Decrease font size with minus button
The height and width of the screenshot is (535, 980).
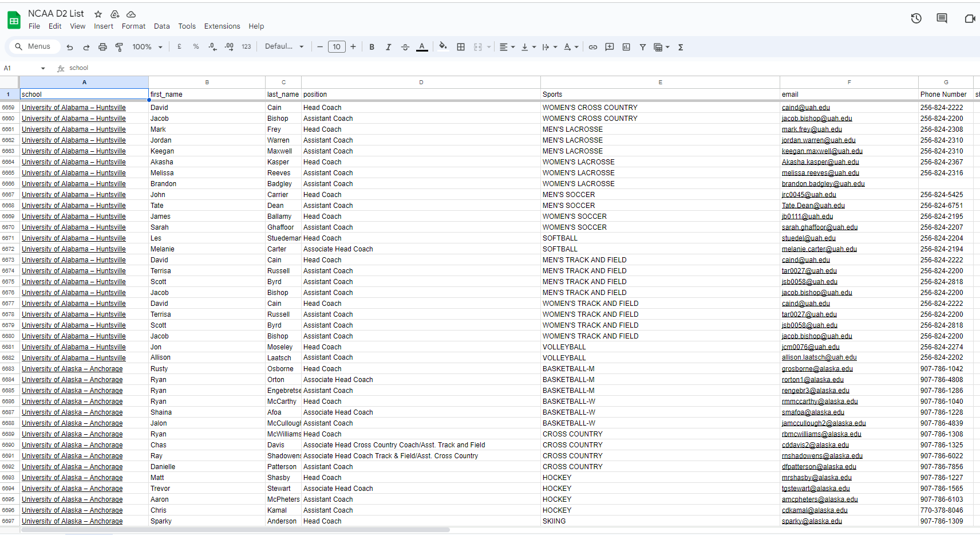pos(320,47)
